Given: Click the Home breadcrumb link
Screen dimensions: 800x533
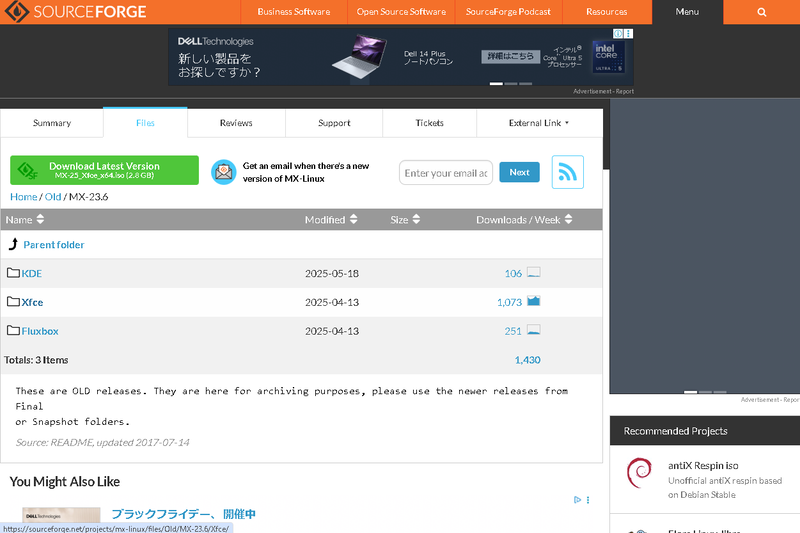Looking at the screenshot, I should pos(23,197).
